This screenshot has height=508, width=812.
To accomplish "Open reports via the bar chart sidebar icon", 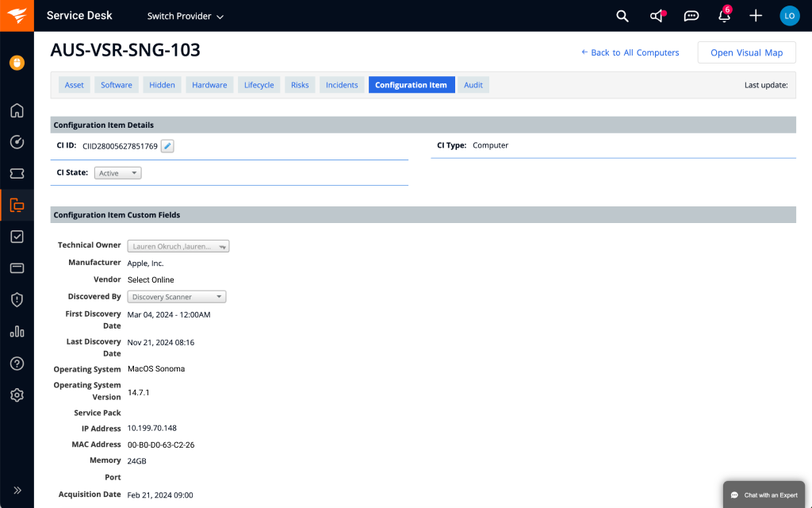I will click(x=17, y=332).
